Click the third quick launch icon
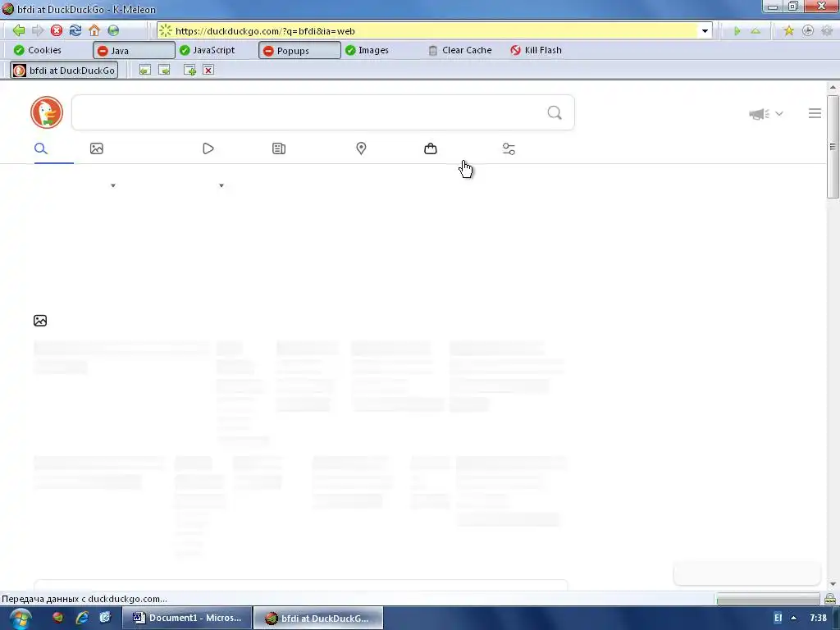Screen dimensions: 840x630 (x=105, y=618)
